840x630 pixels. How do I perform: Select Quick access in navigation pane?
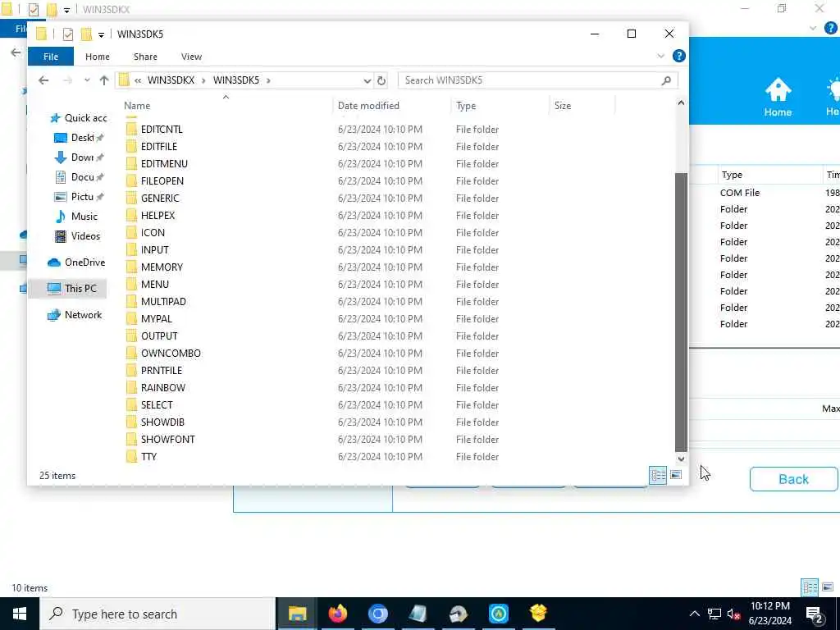tap(78, 118)
